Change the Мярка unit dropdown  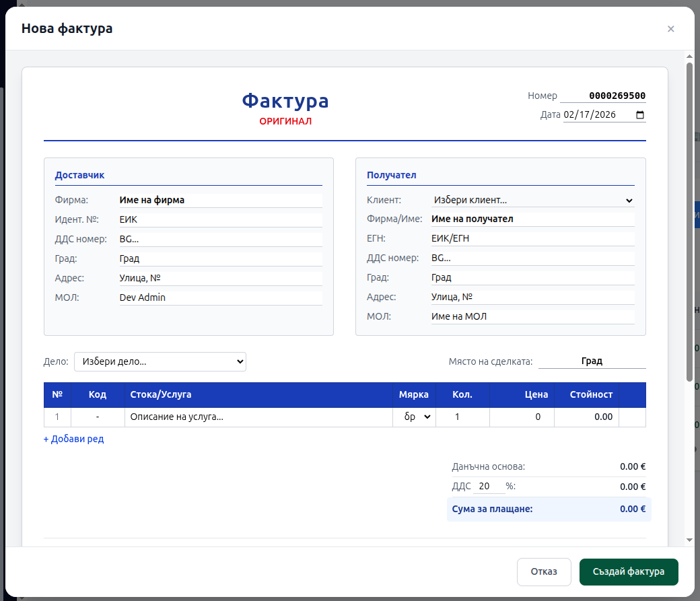415,417
